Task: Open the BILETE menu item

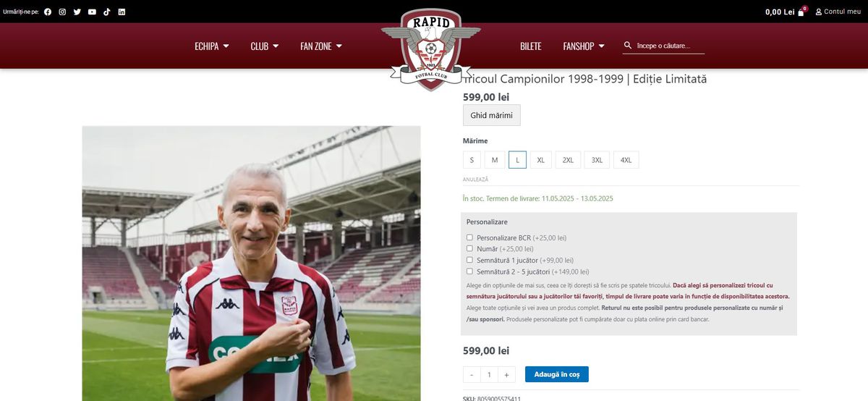Action: [x=530, y=46]
